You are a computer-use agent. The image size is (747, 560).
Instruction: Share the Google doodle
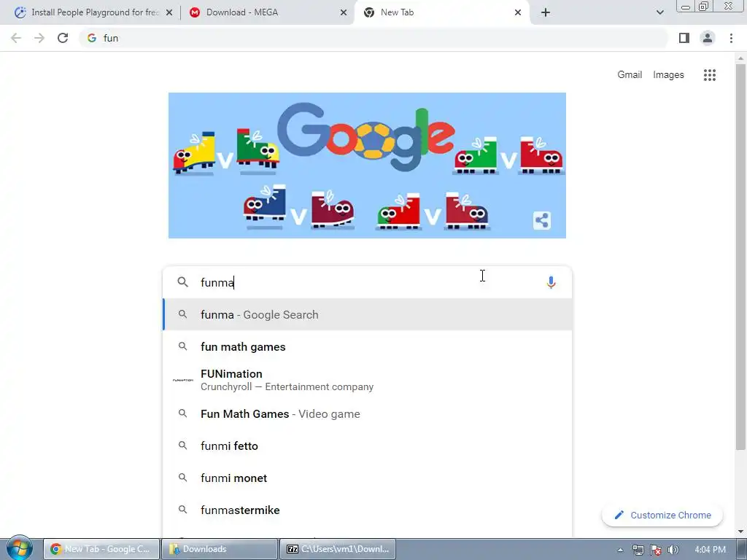pyautogui.click(x=542, y=220)
